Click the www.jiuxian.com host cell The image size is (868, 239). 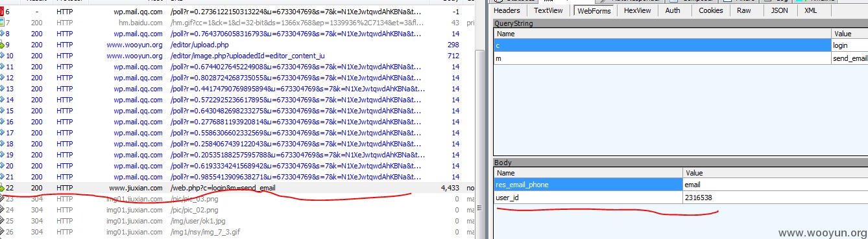136,188
